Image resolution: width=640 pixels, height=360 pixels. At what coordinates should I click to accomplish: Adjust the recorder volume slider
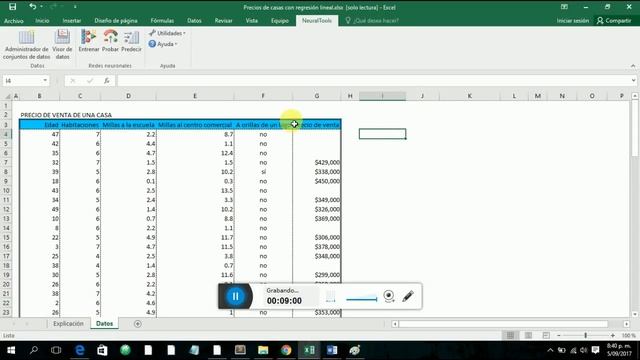(361, 299)
